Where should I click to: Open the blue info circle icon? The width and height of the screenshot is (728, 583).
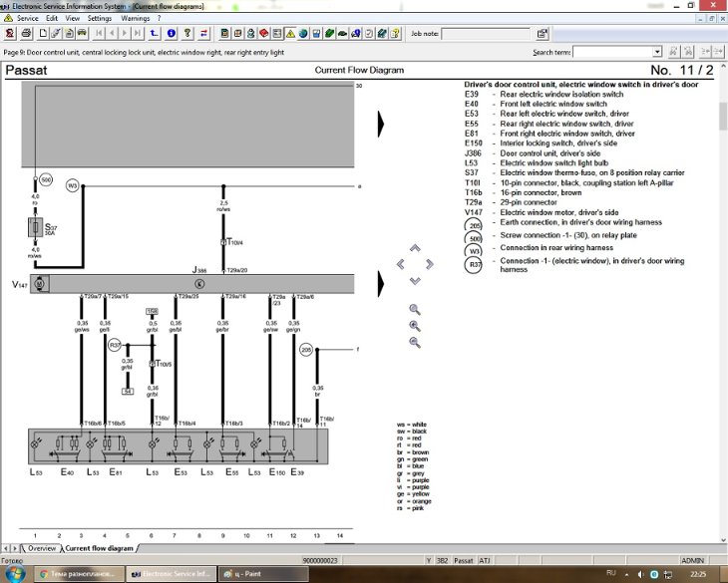pyautogui.click(x=171, y=34)
